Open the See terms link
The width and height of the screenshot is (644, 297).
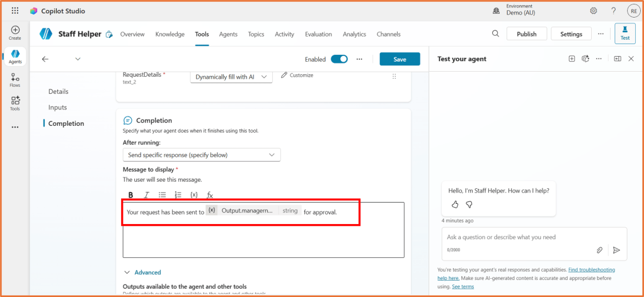pos(463,286)
